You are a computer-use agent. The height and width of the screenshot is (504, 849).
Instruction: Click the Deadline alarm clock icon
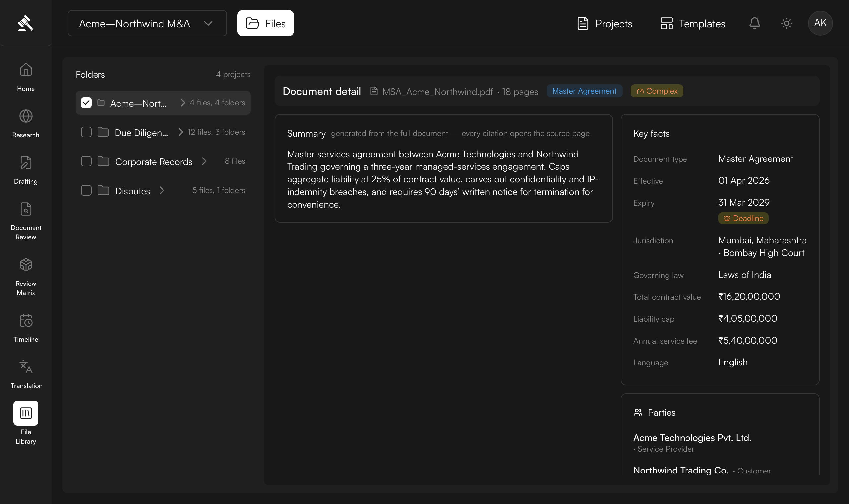pos(727,218)
